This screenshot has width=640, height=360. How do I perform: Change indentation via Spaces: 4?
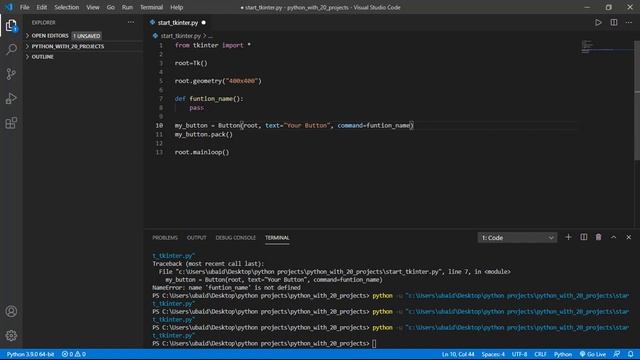[493, 354]
